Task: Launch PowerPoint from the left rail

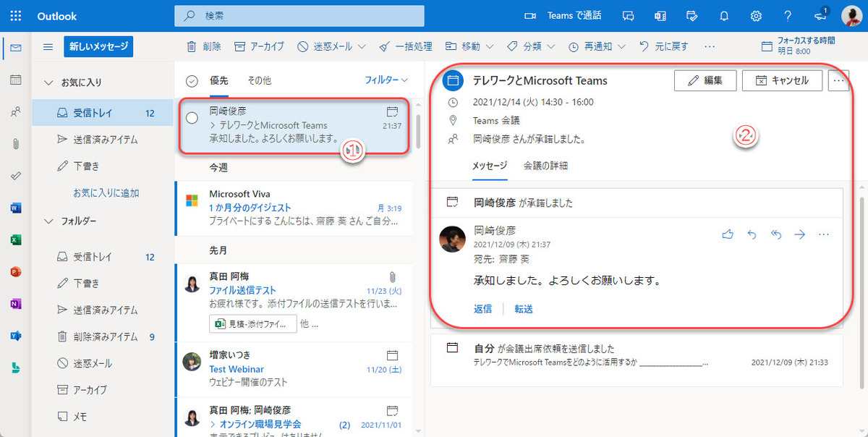Action: [16, 271]
